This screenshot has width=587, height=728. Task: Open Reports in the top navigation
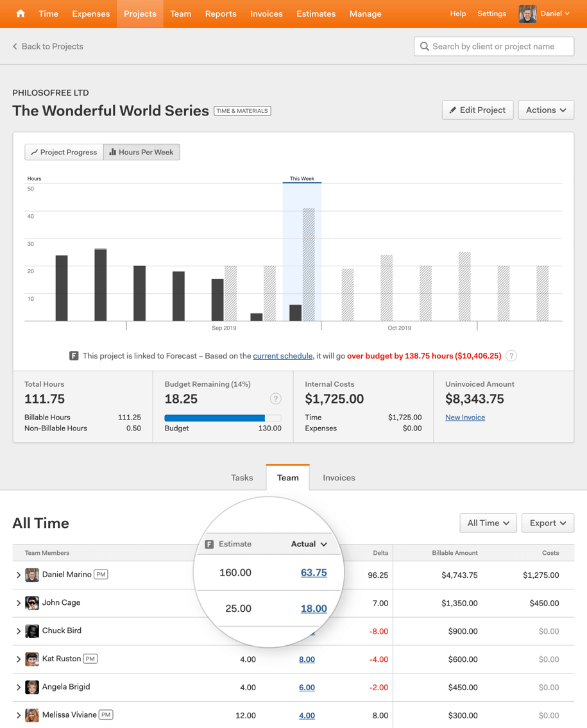(221, 13)
